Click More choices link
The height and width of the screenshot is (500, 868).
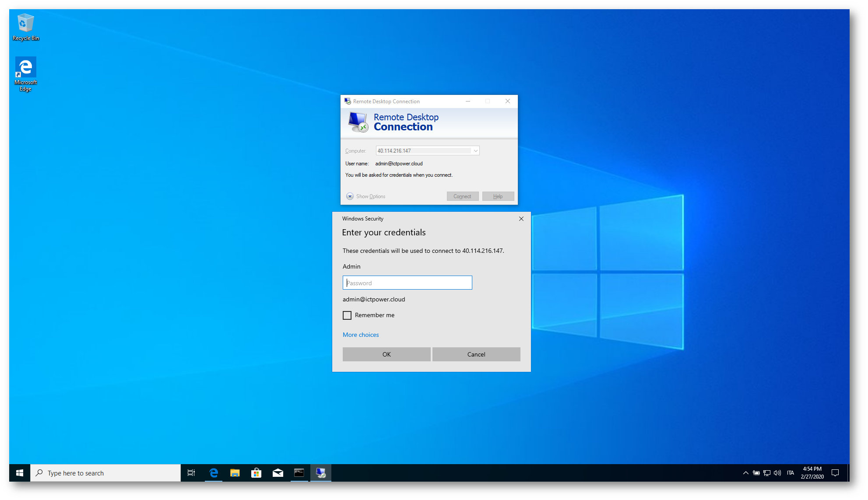point(361,335)
